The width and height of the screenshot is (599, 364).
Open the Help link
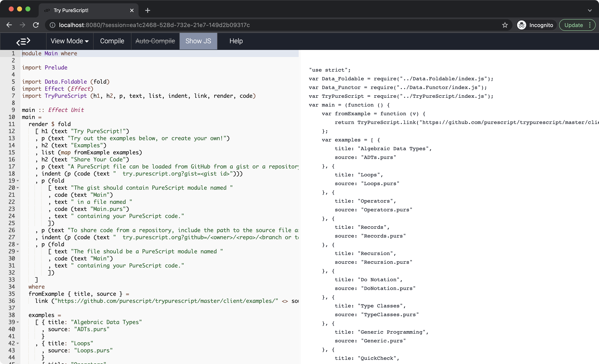pyautogui.click(x=236, y=41)
